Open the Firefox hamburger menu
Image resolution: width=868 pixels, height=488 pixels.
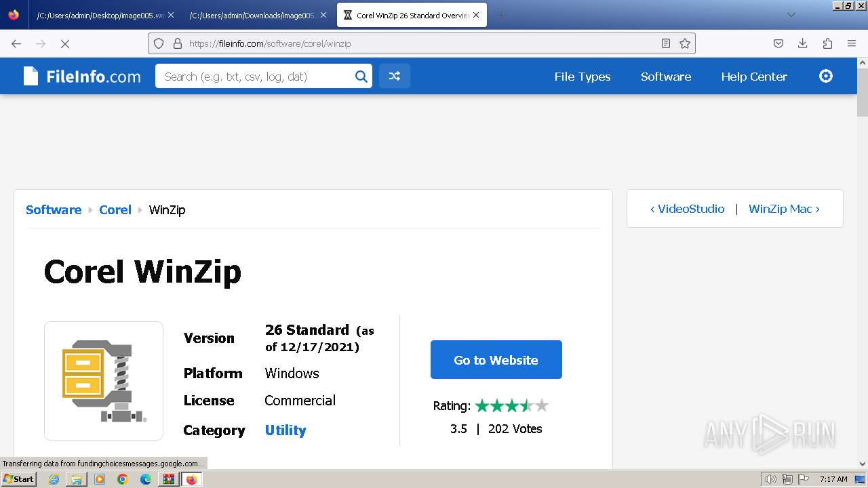[x=852, y=43]
